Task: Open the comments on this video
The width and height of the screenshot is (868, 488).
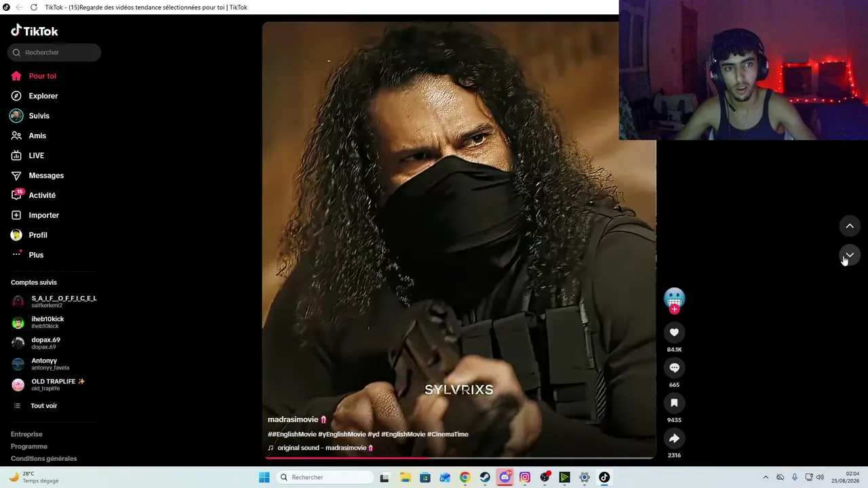Action: [x=674, y=367]
